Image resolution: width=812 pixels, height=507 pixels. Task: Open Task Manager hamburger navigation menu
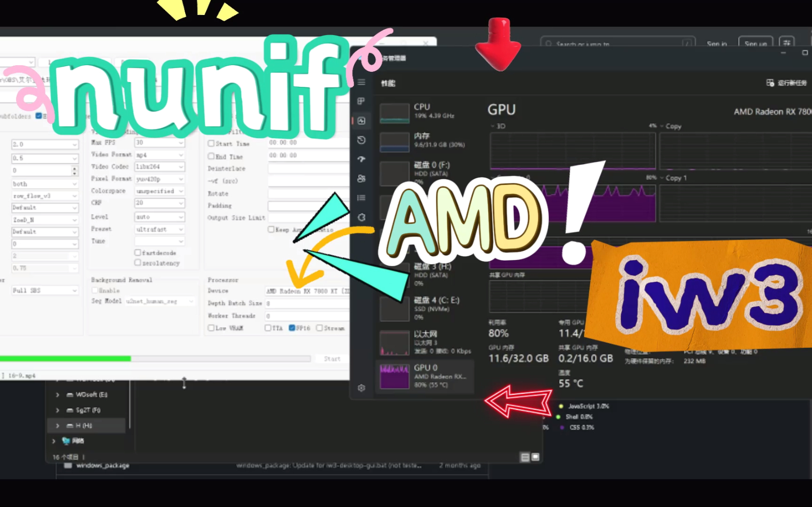(362, 82)
